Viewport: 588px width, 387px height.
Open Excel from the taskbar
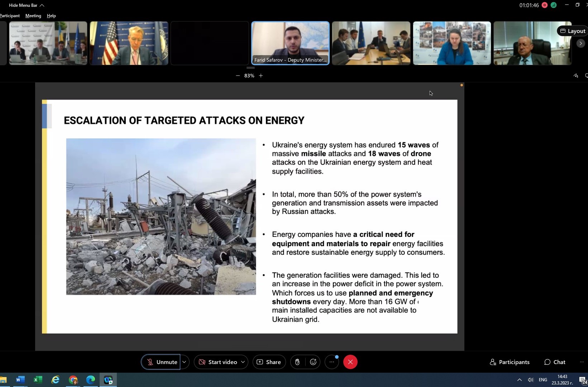pos(38,380)
